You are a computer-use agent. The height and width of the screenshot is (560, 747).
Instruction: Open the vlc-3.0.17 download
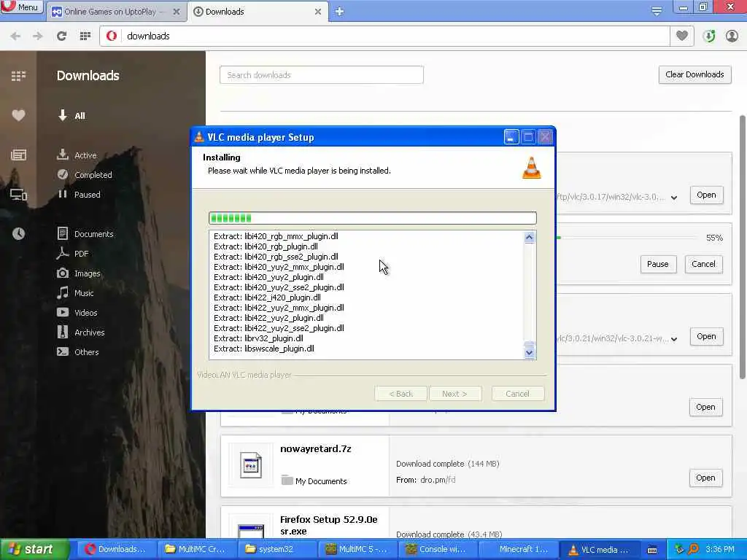[x=706, y=195]
